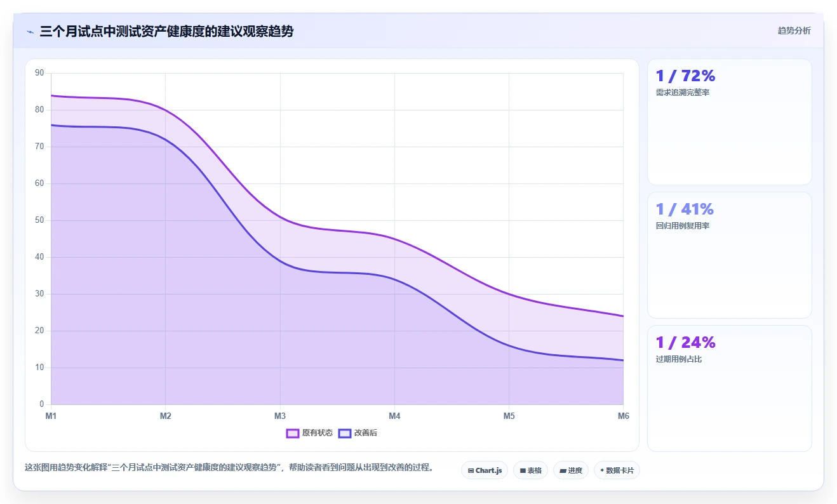
Task: Click the 回归用例复用率 caption
Action: 683,226
